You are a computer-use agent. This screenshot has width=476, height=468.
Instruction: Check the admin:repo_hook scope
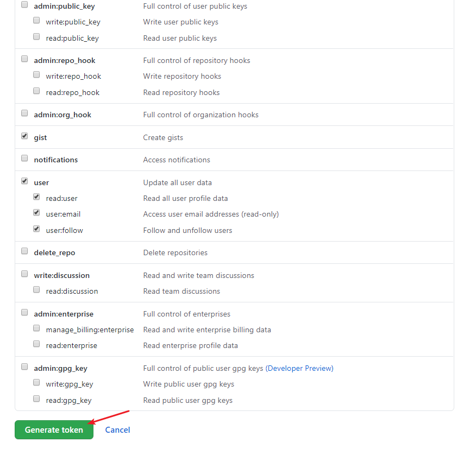24,59
